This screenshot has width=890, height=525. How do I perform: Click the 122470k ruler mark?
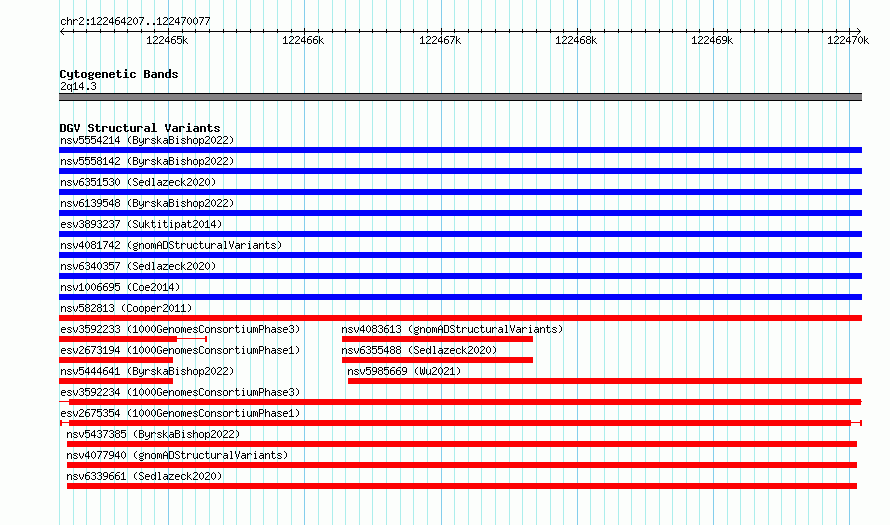848,40
